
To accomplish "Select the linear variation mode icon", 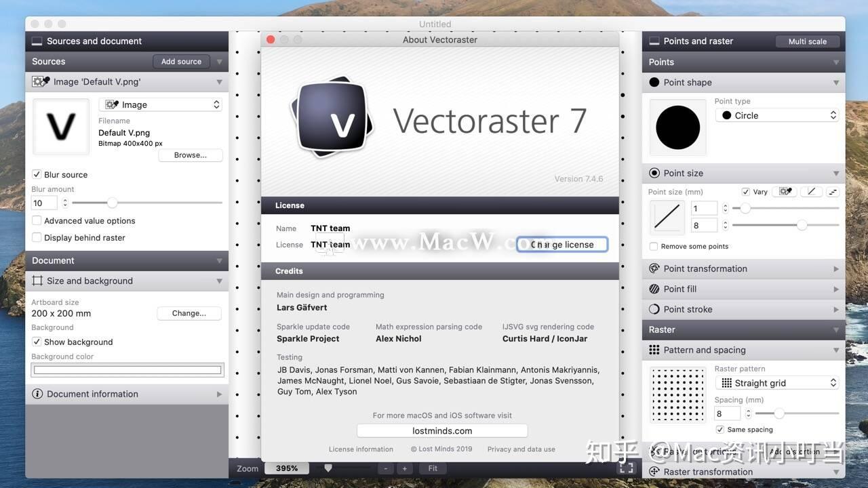I will tap(811, 192).
